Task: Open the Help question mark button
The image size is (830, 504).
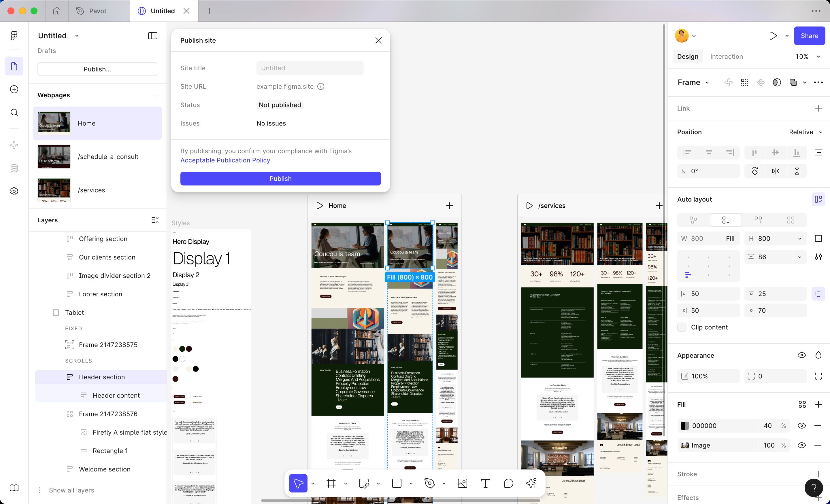Action: click(814, 488)
